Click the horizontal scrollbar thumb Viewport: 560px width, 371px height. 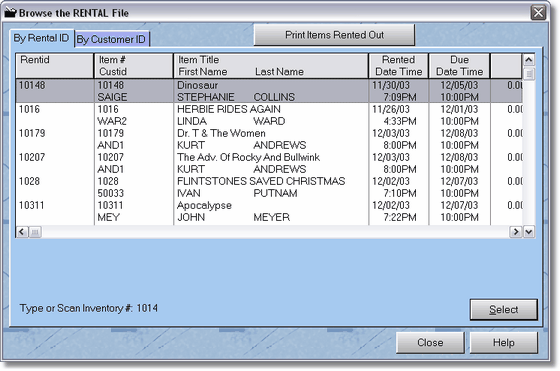[x=35, y=232]
